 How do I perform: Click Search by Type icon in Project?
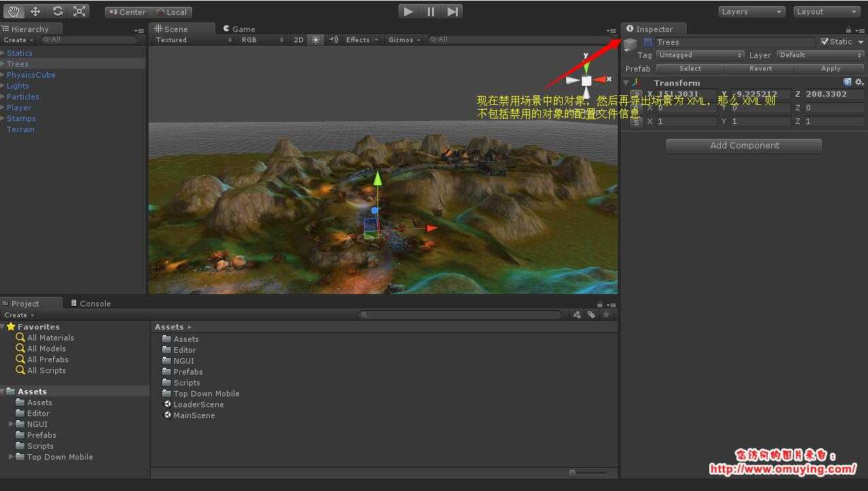coord(577,315)
